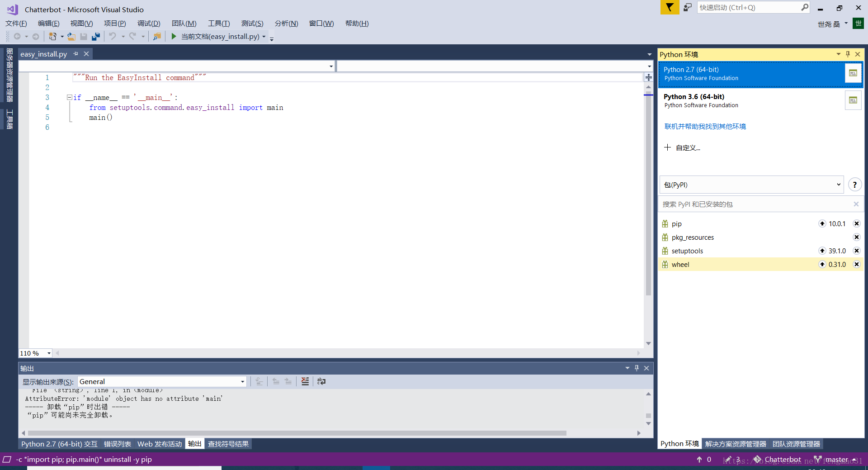Click the unpublished commits up-arrow in status bar
Image resolution: width=868 pixels, height=470 pixels.
tap(699, 459)
